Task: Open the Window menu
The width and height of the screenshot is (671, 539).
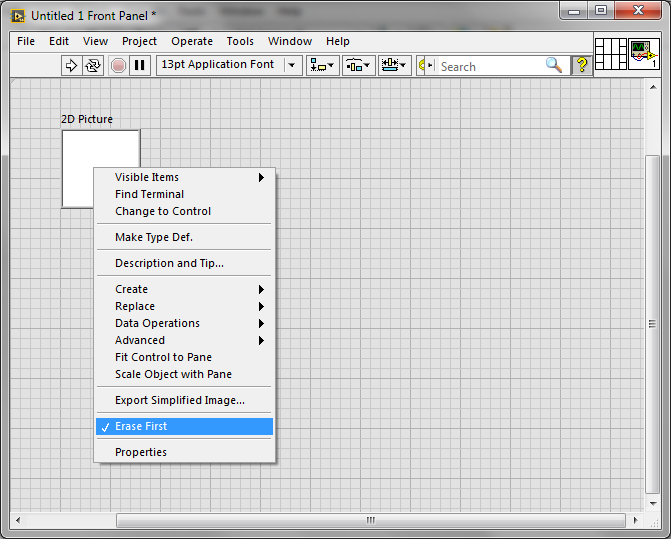Action: (x=290, y=41)
